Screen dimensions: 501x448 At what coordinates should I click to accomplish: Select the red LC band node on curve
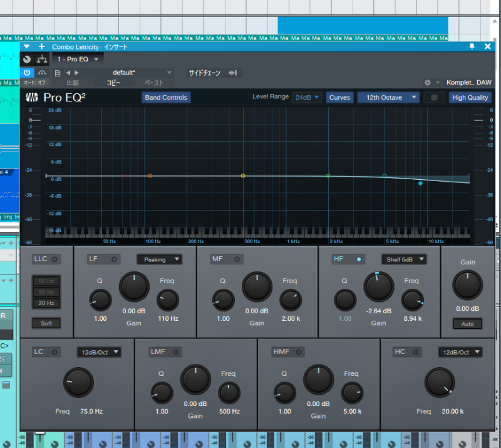[x=127, y=176]
